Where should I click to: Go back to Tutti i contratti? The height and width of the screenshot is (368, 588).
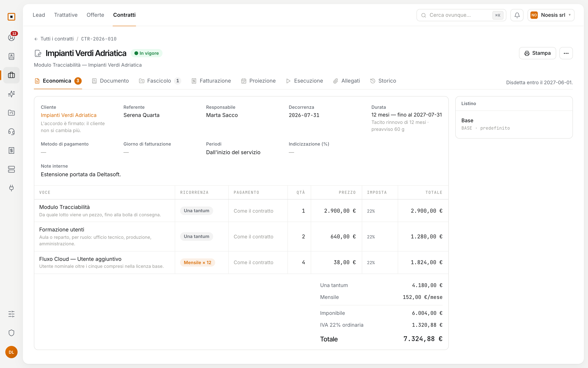click(x=54, y=39)
